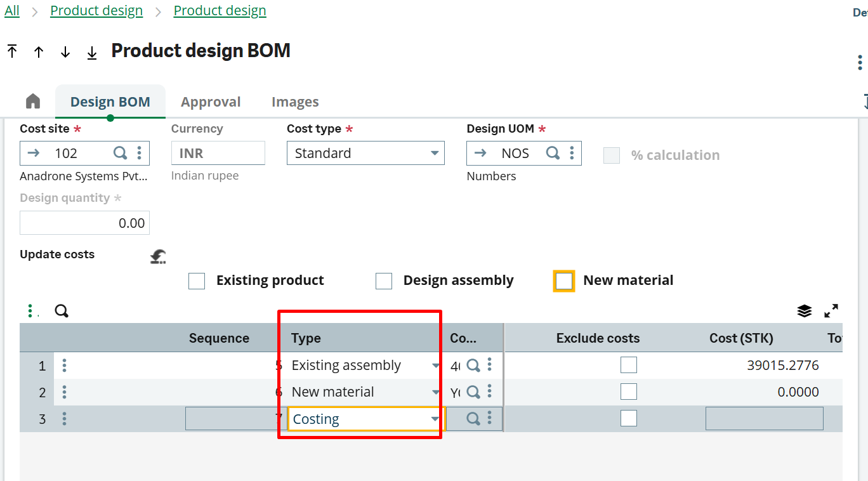
Task: Click Design UOM search magnifier icon
Action: point(553,153)
